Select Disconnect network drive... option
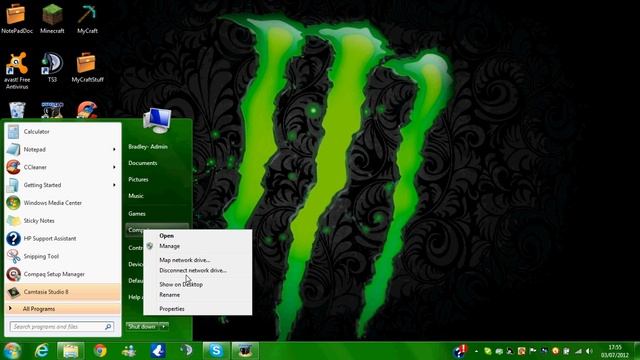Screen dimensions: 640x360 [193, 270]
